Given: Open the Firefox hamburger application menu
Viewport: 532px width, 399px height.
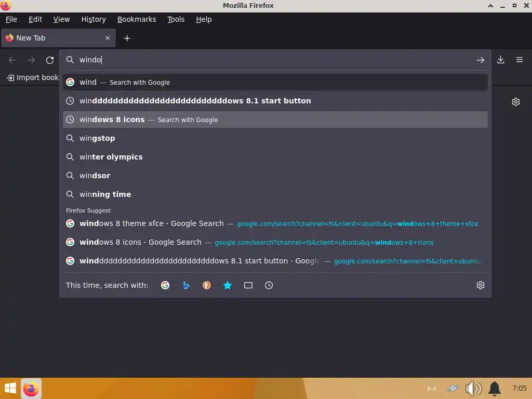Looking at the screenshot, I should tap(520, 60).
